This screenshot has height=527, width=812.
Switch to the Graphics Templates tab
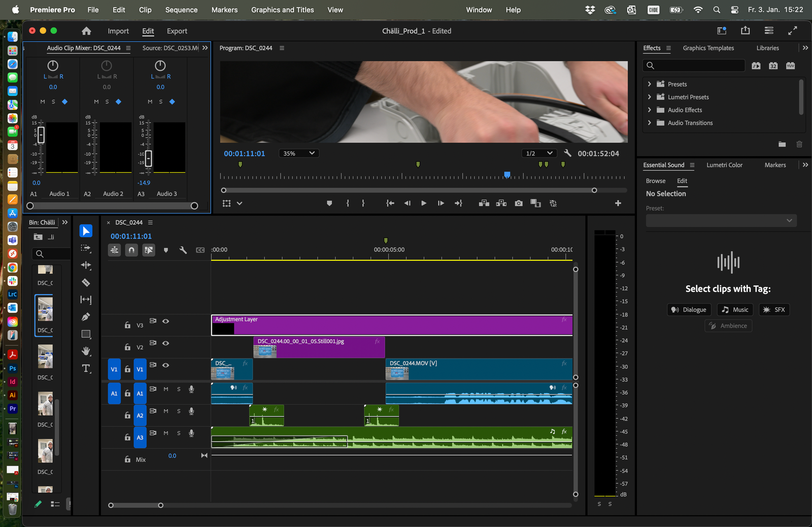(x=708, y=48)
